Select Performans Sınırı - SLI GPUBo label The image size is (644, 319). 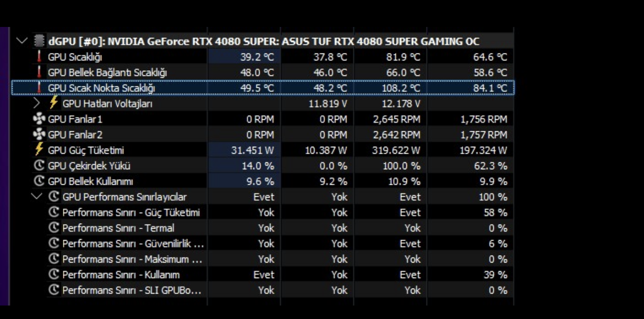[x=132, y=290]
